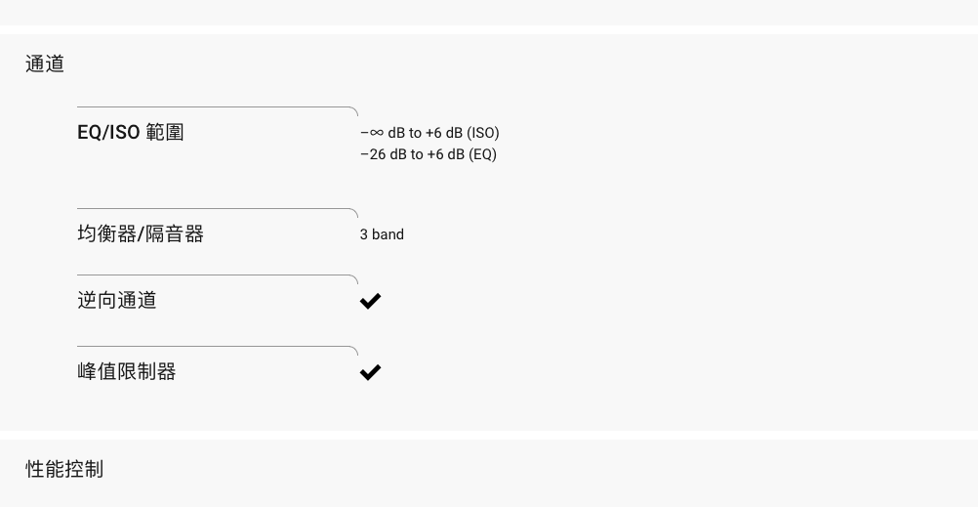
Task: Click the (EQ) parenthetical in the range value
Action: [482, 154]
